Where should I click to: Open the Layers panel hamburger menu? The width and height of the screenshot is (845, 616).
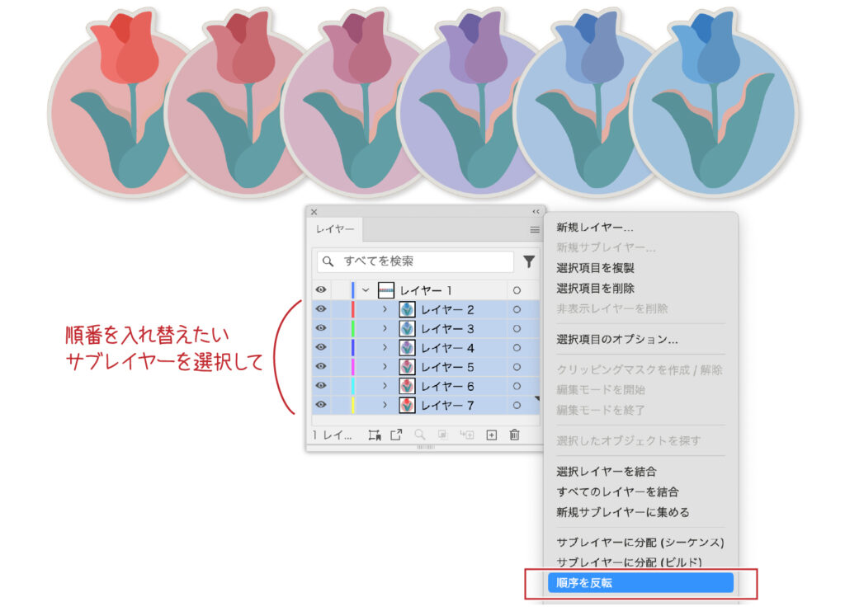pos(535,230)
